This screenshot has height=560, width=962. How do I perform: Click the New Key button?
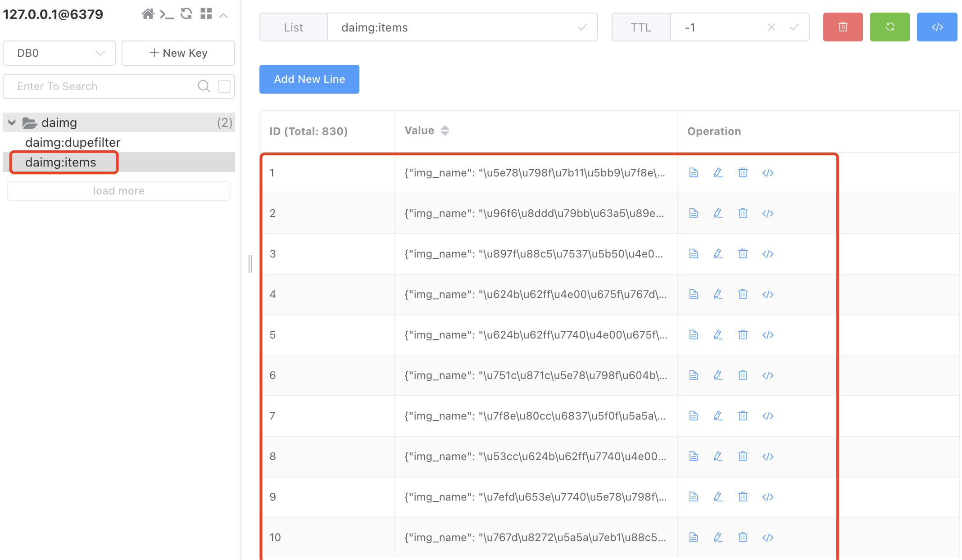click(x=178, y=53)
